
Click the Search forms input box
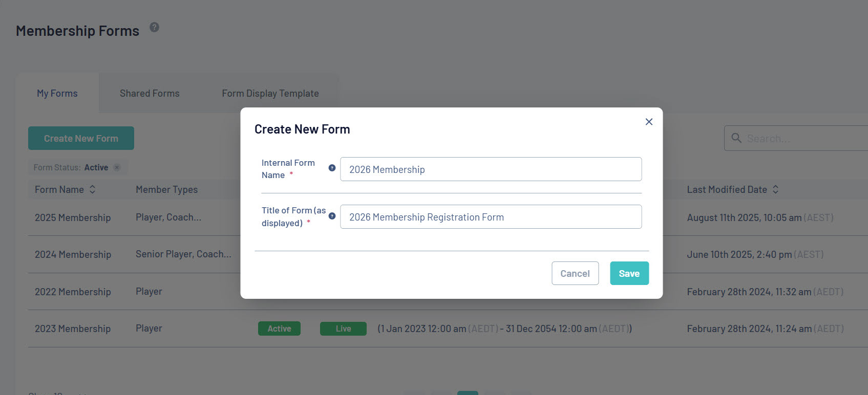(x=804, y=139)
